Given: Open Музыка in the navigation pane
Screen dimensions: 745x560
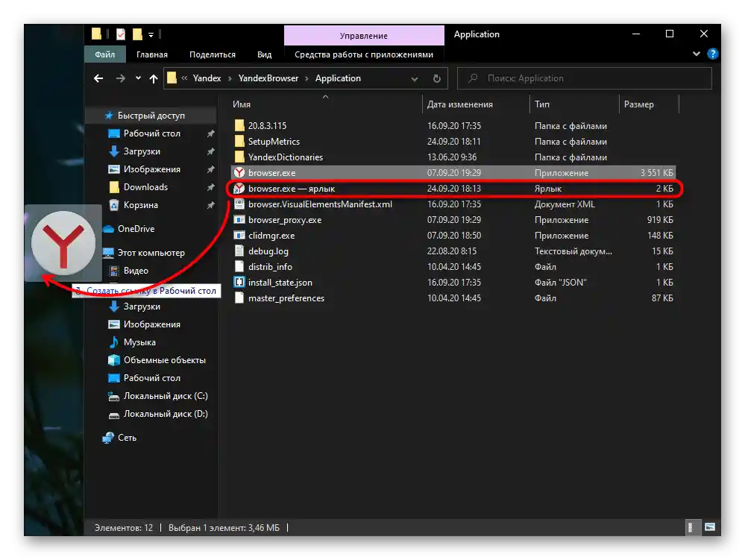Looking at the screenshot, I should [139, 342].
